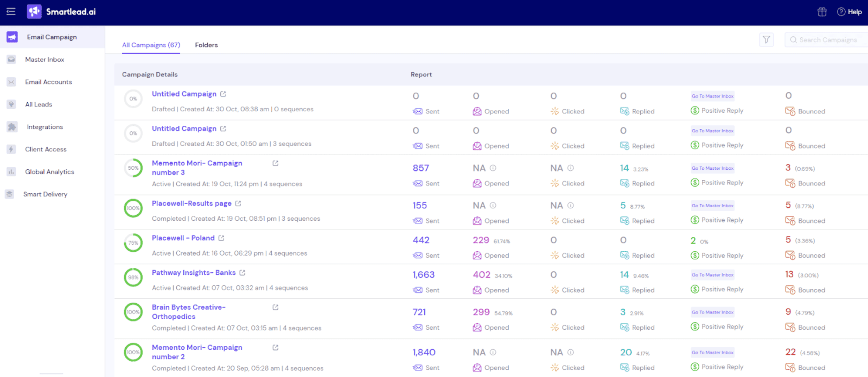Click the Global Analytics chart icon
Image resolution: width=868 pixels, height=377 pixels.
point(11,172)
